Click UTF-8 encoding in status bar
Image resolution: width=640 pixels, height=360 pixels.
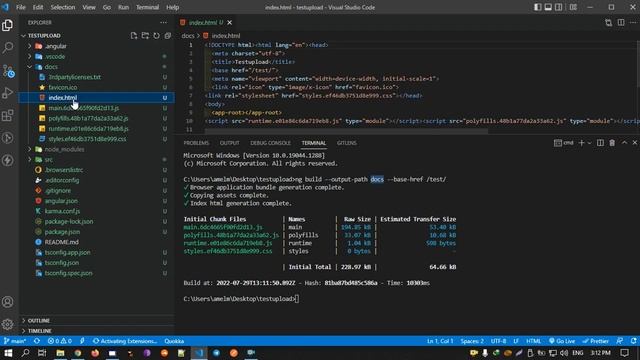tap(498, 341)
